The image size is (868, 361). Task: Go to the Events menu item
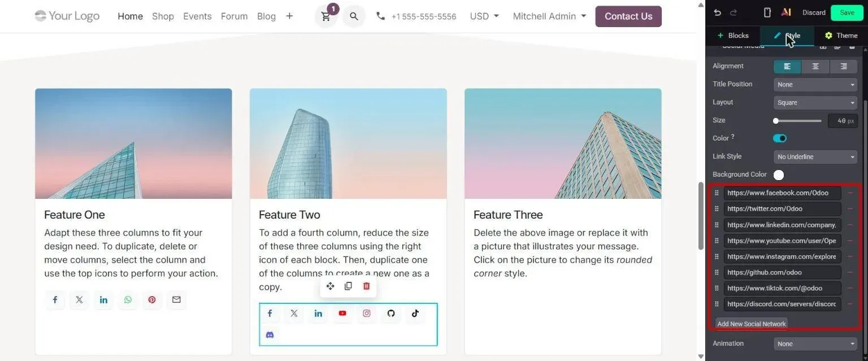pos(197,16)
